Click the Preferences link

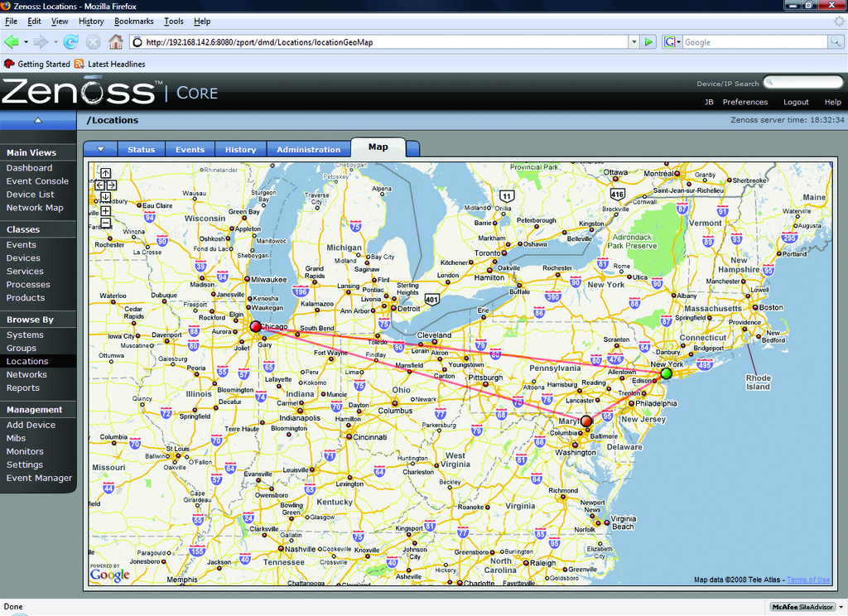[x=744, y=102]
